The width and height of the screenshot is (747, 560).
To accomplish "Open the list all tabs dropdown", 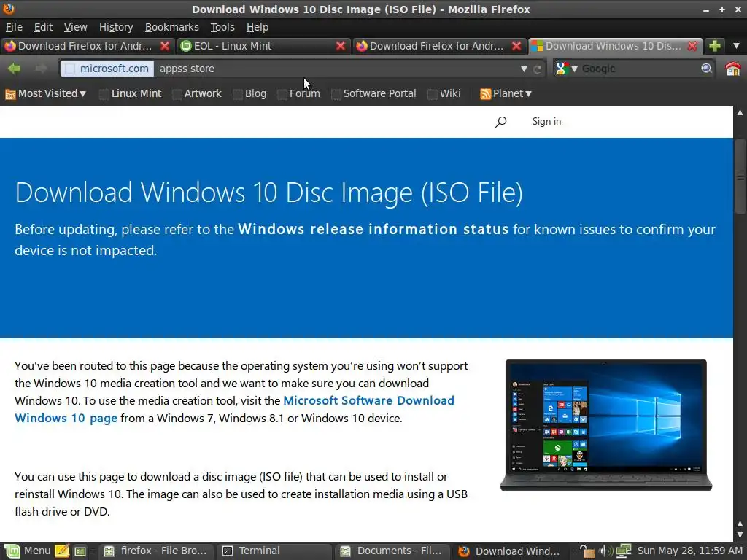I will pyautogui.click(x=737, y=46).
